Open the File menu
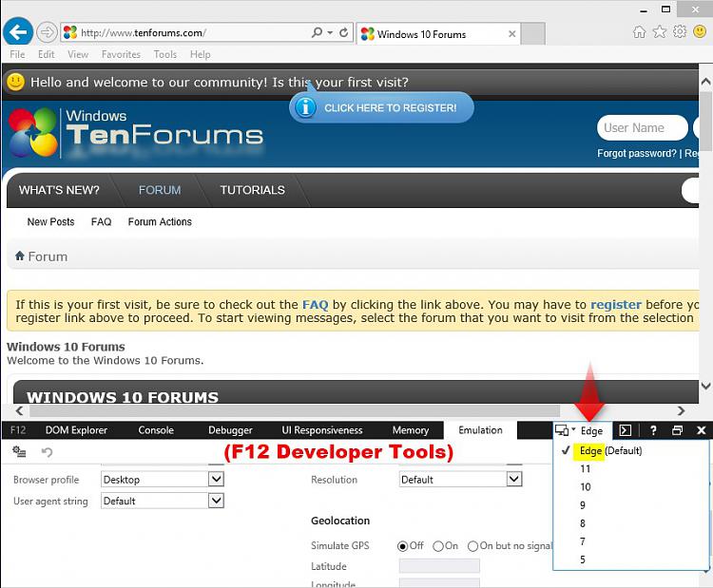The height and width of the screenshot is (588, 713). coord(17,54)
